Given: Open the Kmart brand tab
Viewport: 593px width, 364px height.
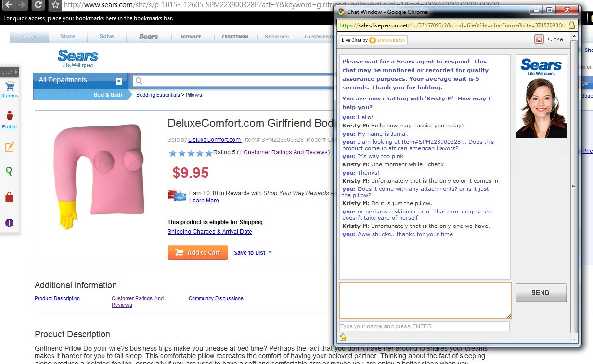Looking at the screenshot, I should click(192, 37).
